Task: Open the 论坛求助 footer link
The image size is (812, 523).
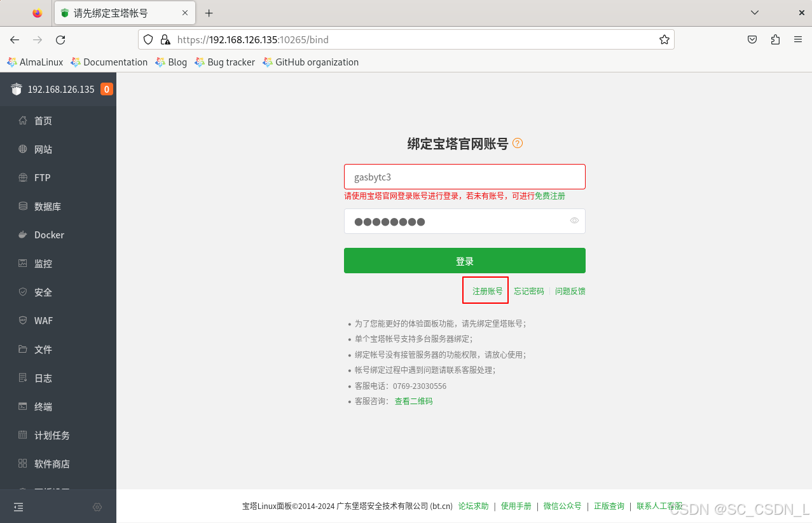Action: 473,506
